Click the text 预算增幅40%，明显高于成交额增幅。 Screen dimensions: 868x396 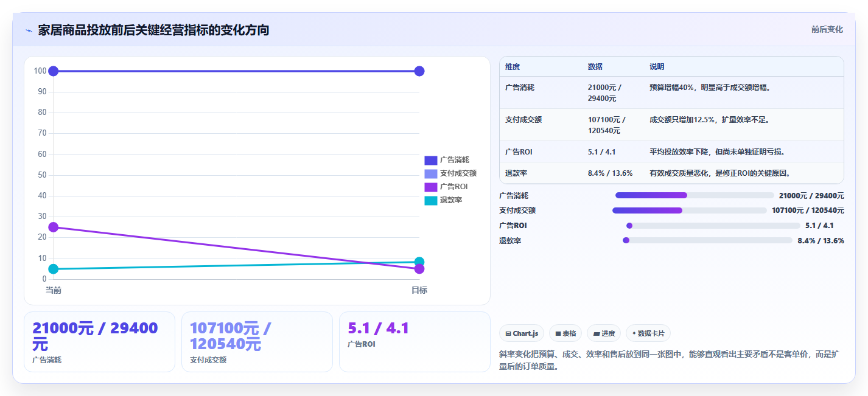(x=711, y=88)
